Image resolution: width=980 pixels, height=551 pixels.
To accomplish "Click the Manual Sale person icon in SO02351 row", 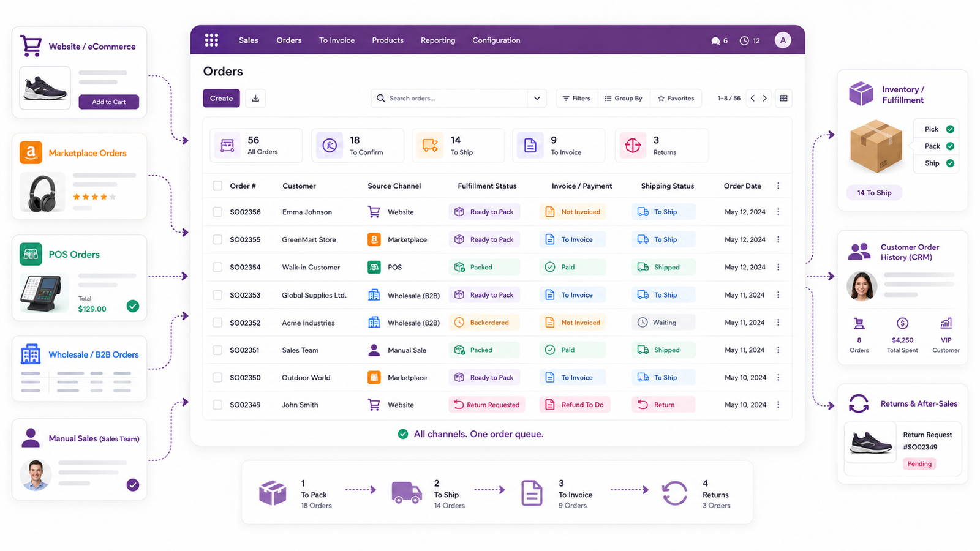I will (374, 350).
